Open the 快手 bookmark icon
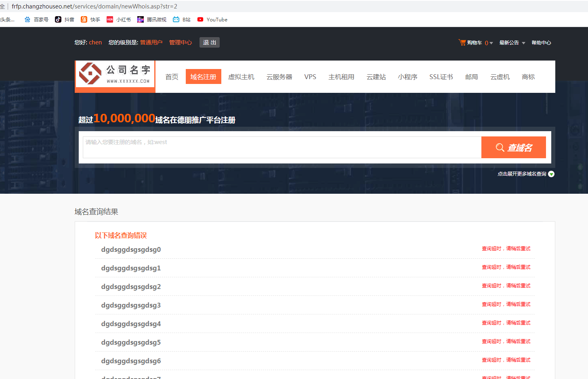Image resolution: width=588 pixels, height=379 pixels. point(84,19)
